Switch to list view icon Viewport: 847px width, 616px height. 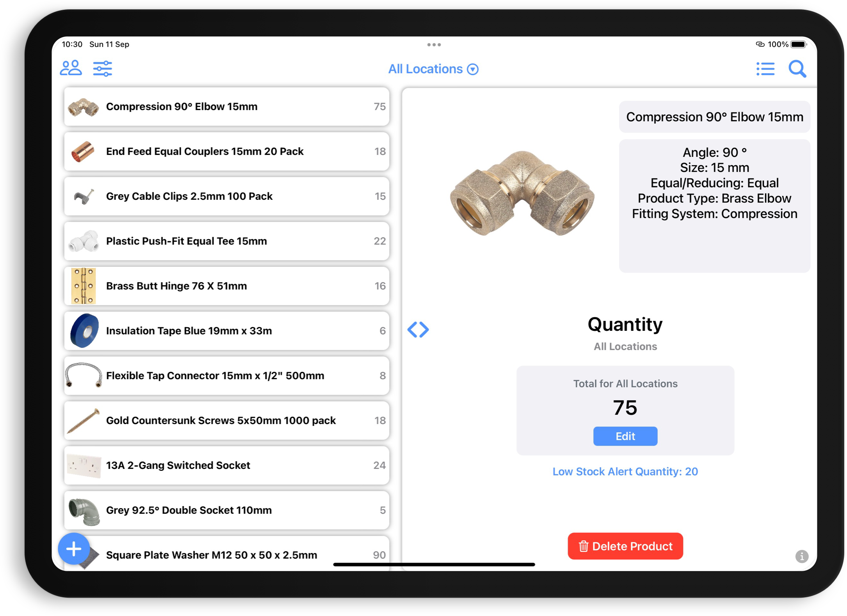pyautogui.click(x=765, y=69)
